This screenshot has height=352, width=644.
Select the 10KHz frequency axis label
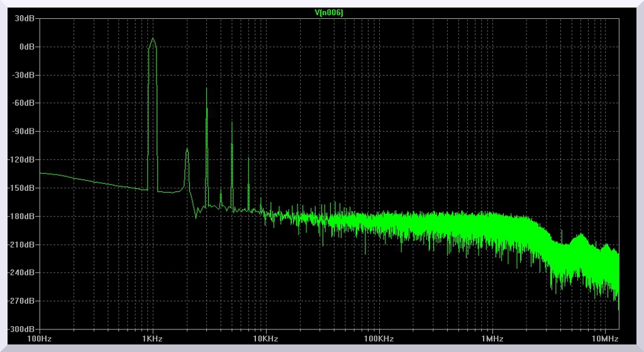(265, 339)
